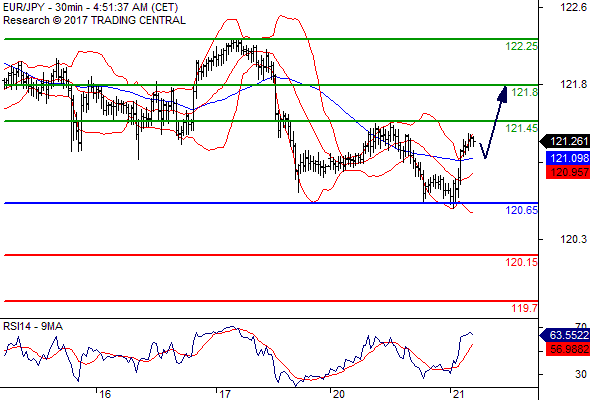
Task: Select date marker 20 on time axis
Action: tap(338, 394)
